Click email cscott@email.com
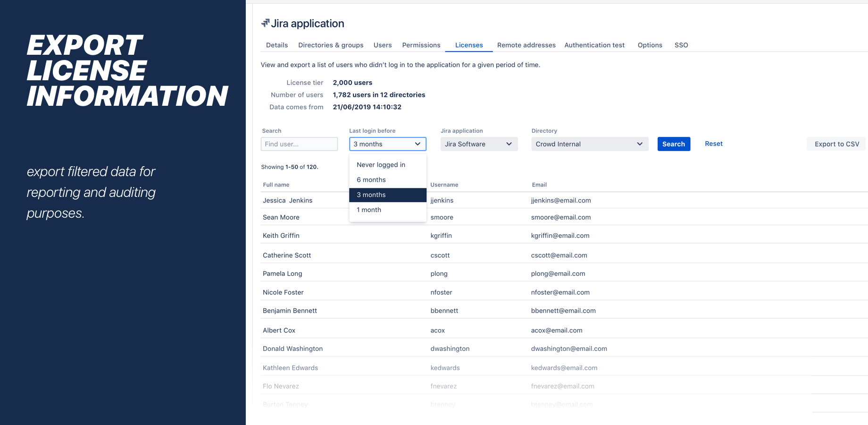The image size is (868, 425). 559,255
